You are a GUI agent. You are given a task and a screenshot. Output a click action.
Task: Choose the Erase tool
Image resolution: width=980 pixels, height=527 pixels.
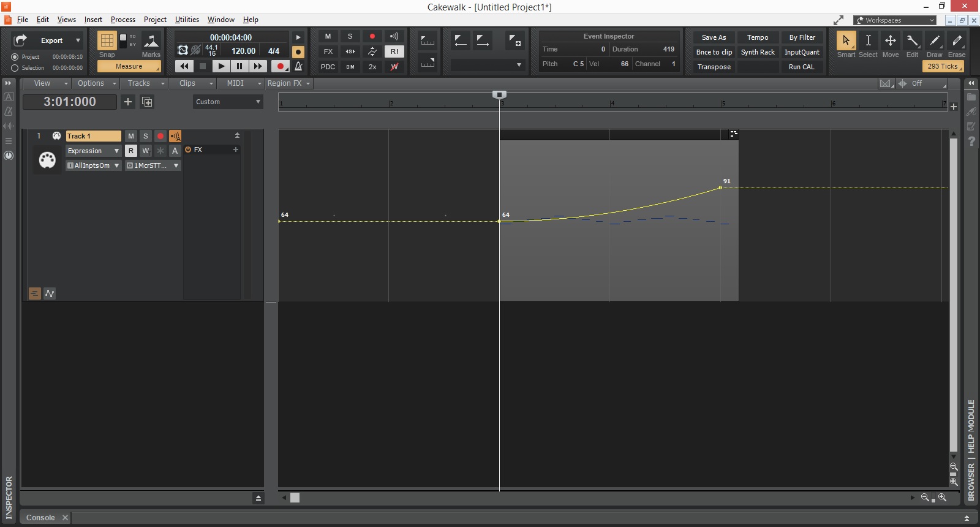957,40
